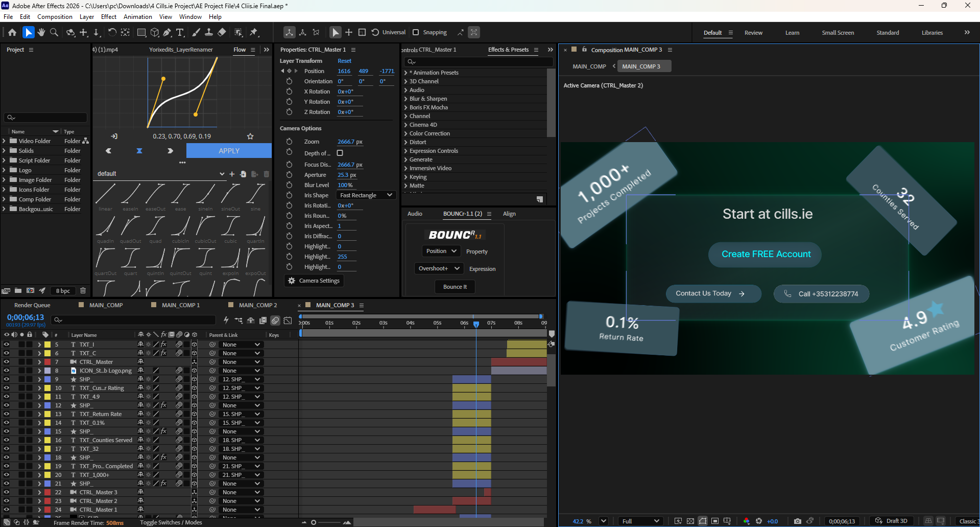Screen dimensions: 980x527
Task: Click red label swatch of CTRL_Master 3
Action: 47,492
